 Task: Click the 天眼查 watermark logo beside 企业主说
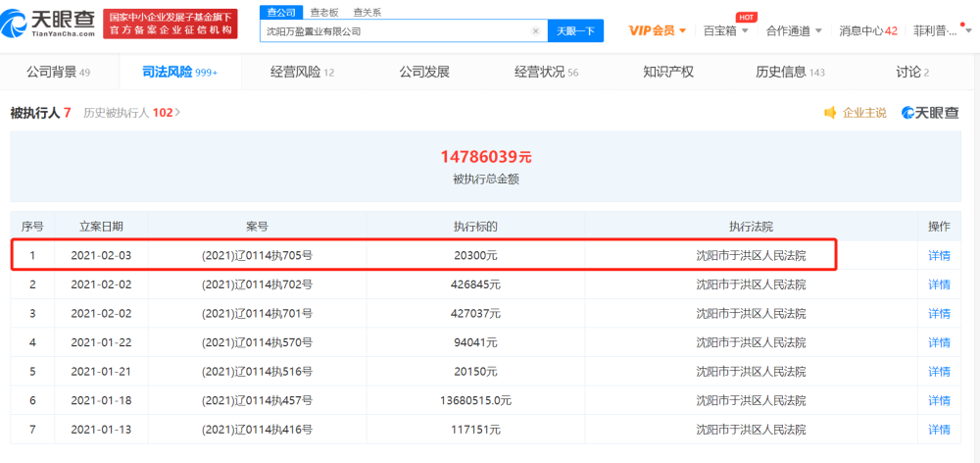click(x=930, y=113)
